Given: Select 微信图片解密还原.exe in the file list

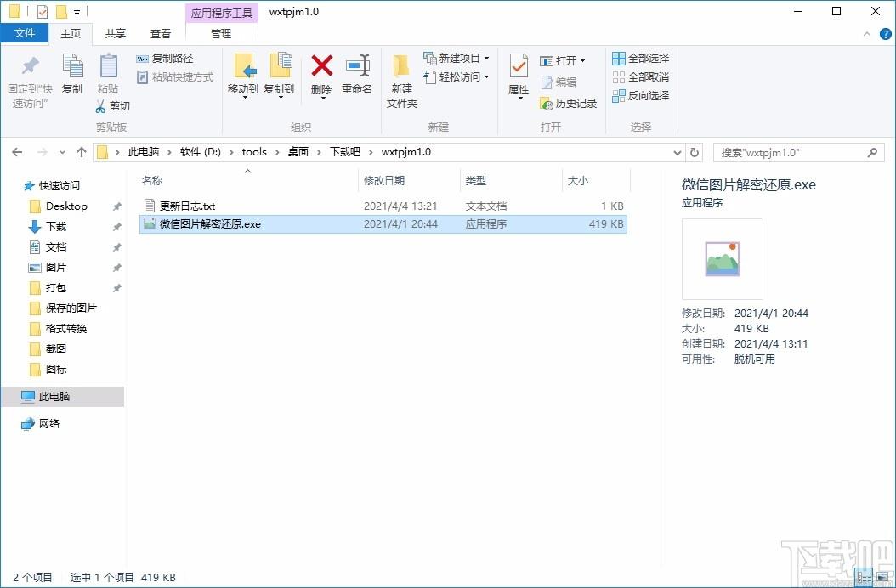Looking at the screenshot, I should pos(383,224).
